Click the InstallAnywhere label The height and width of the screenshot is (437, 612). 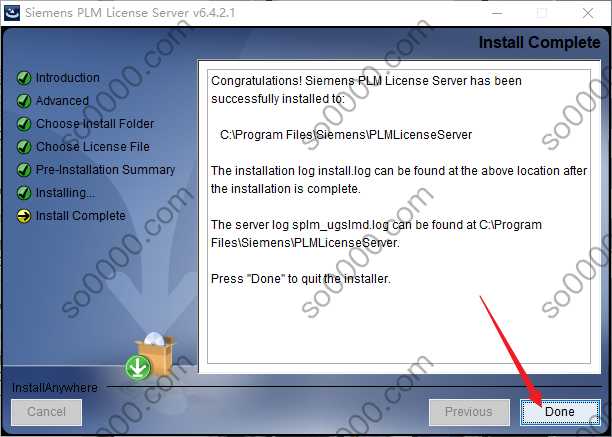(55, 388)
